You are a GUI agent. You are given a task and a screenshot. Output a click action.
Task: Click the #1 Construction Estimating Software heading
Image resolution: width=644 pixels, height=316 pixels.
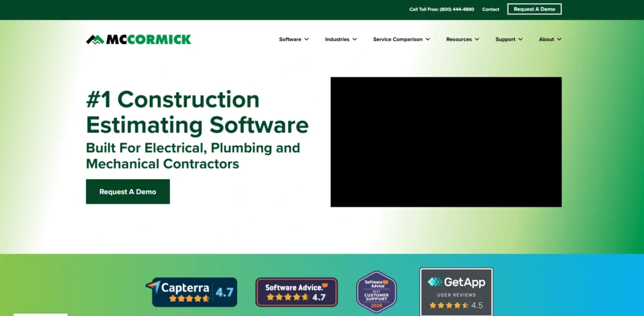click(197, 112)
